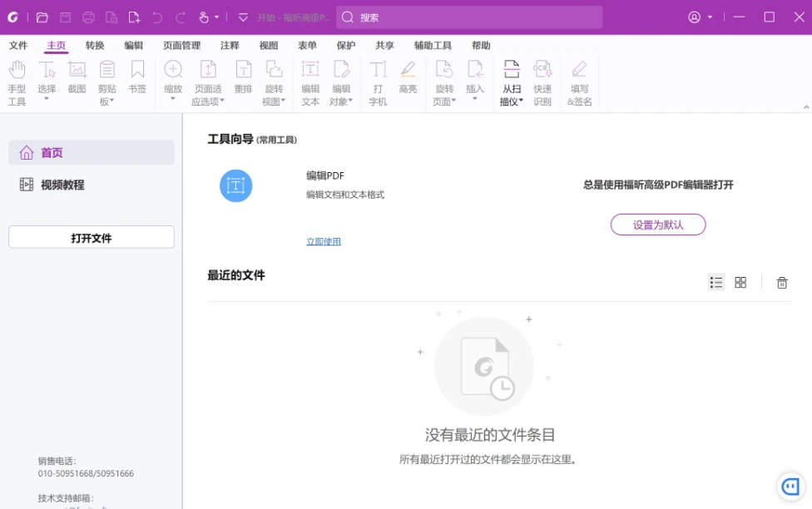The image size is (812, 509).
Task: Click the open folder icon in title bar
Action: click(x=42, y=17)
